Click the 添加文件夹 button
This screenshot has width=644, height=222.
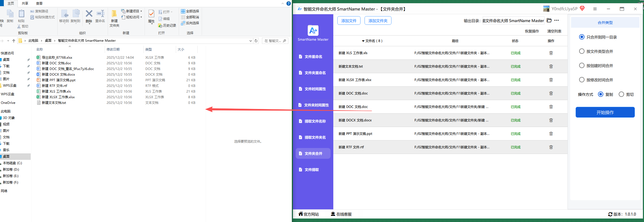tap(378, 21)
